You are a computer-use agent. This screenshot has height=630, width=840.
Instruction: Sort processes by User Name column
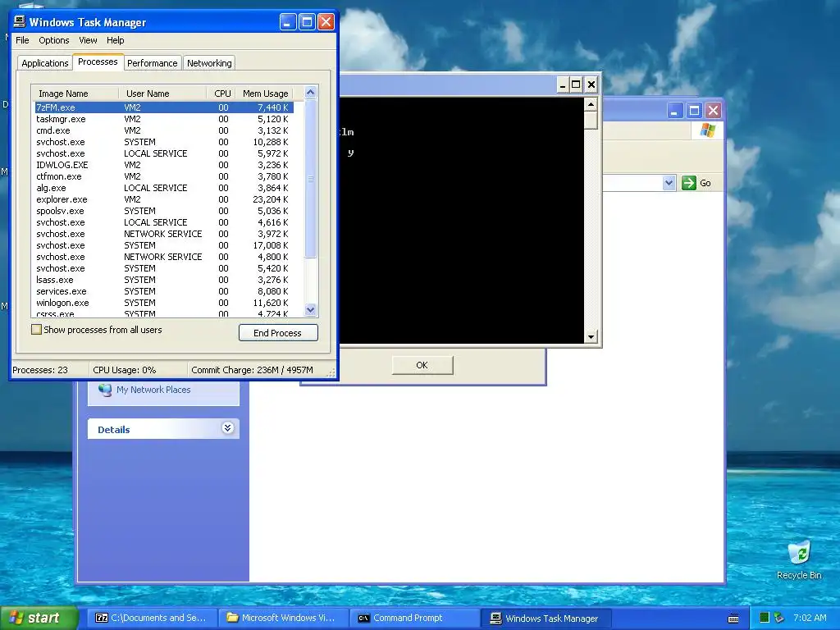pos(162,94)
